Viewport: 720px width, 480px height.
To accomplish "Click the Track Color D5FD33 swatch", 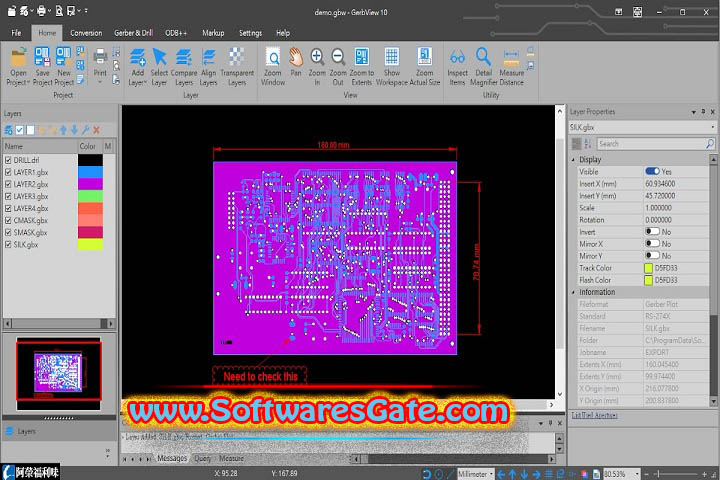I will (648, 268).
